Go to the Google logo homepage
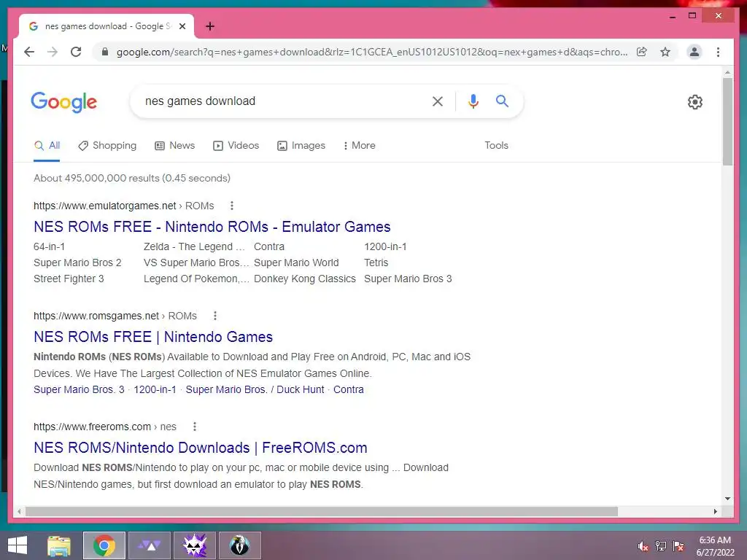 click(x=64, y=102)
